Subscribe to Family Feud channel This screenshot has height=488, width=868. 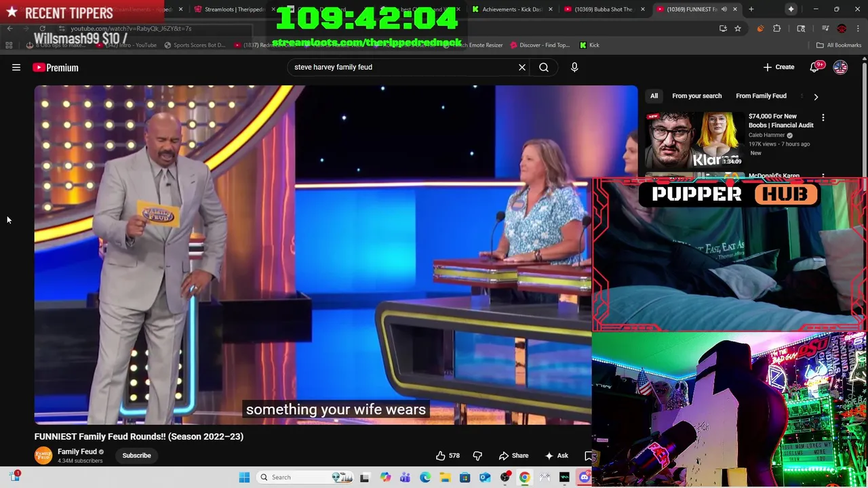[x=136, y=455]
